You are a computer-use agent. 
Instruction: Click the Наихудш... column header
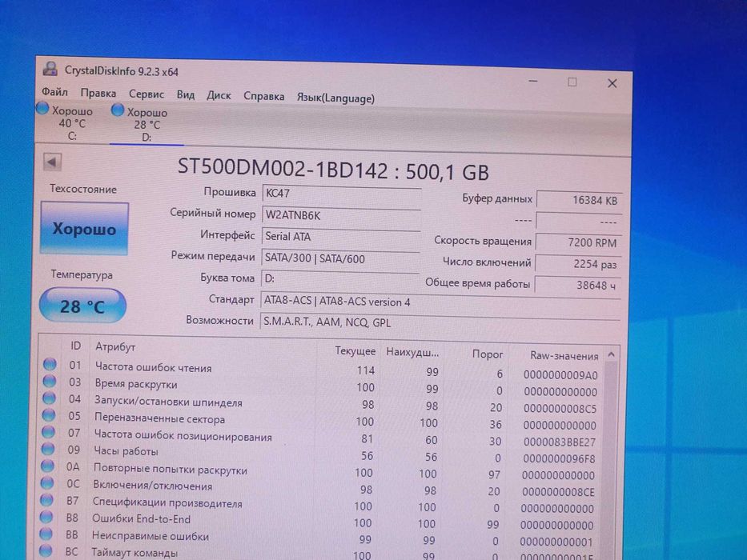click(412, 353)
